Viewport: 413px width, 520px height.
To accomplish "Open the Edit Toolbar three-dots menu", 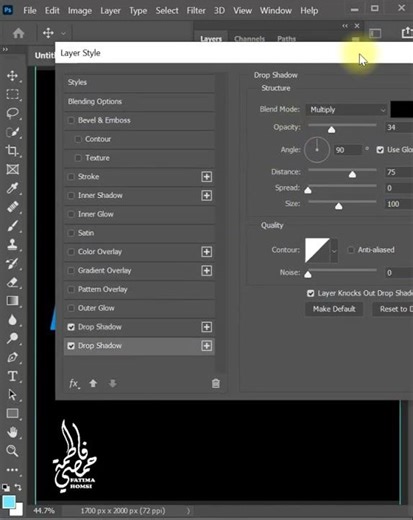I will pos(12,470).
